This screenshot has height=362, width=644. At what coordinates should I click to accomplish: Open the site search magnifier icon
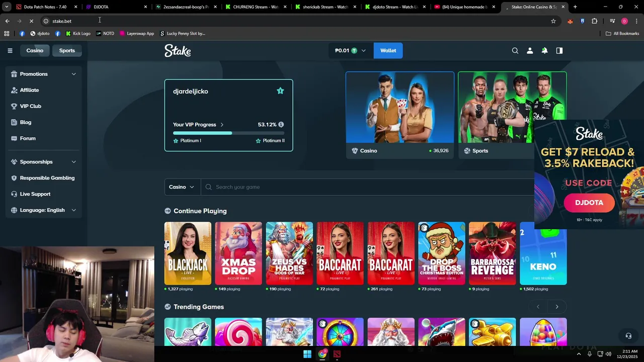515,50
